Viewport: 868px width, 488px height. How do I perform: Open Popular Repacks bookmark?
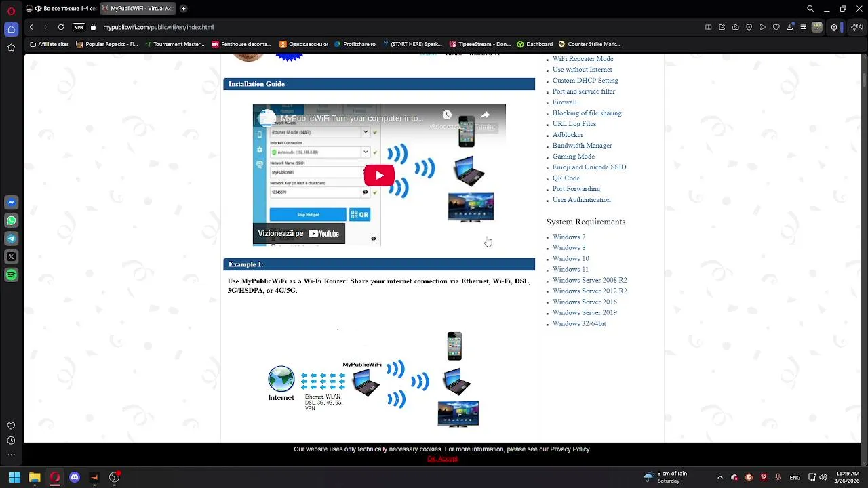click(x=107, y=44)
